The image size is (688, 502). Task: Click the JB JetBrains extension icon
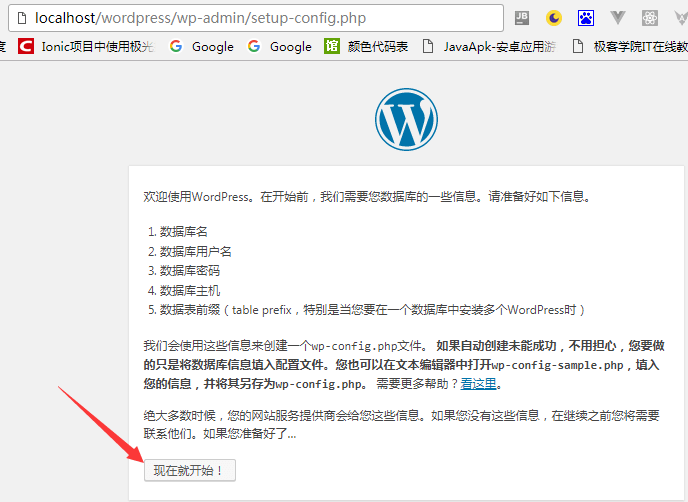tap(522, 18)
